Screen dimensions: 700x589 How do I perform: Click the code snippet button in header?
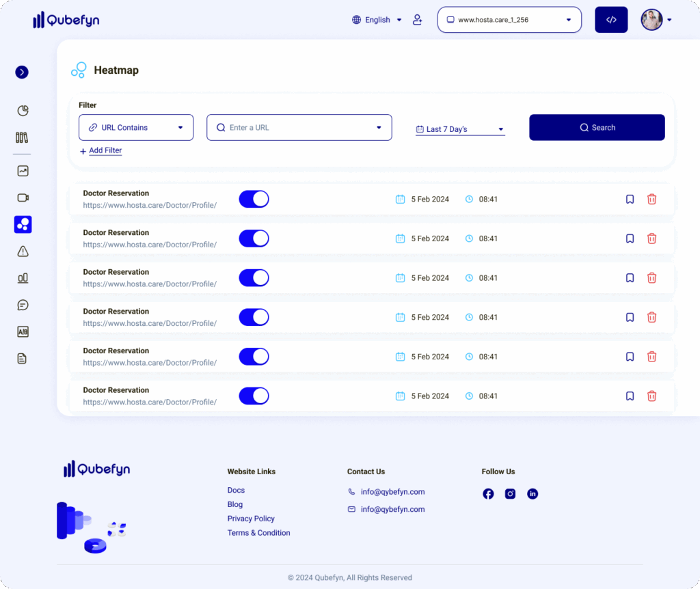pos(611,20)
